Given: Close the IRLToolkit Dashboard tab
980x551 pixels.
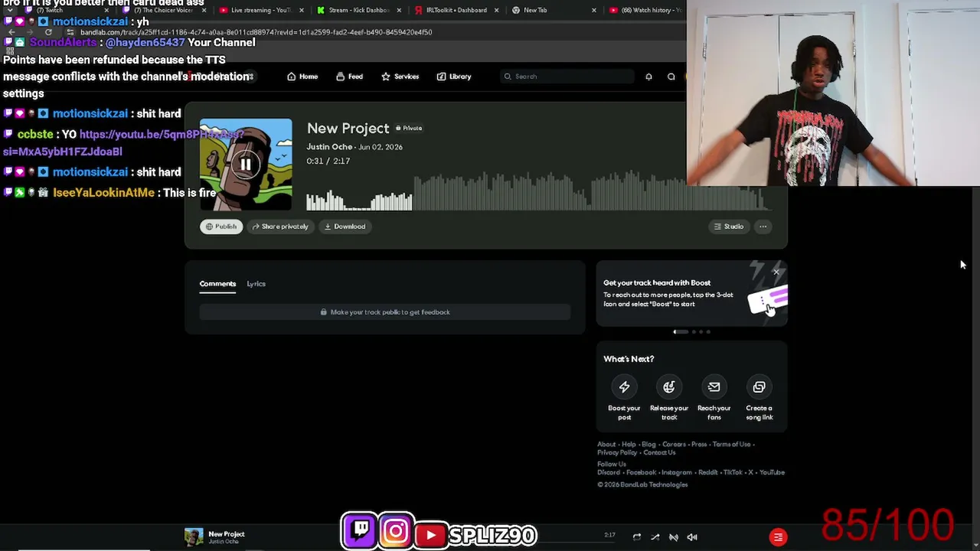Looking at the screenshot, I should coord(497,10).
